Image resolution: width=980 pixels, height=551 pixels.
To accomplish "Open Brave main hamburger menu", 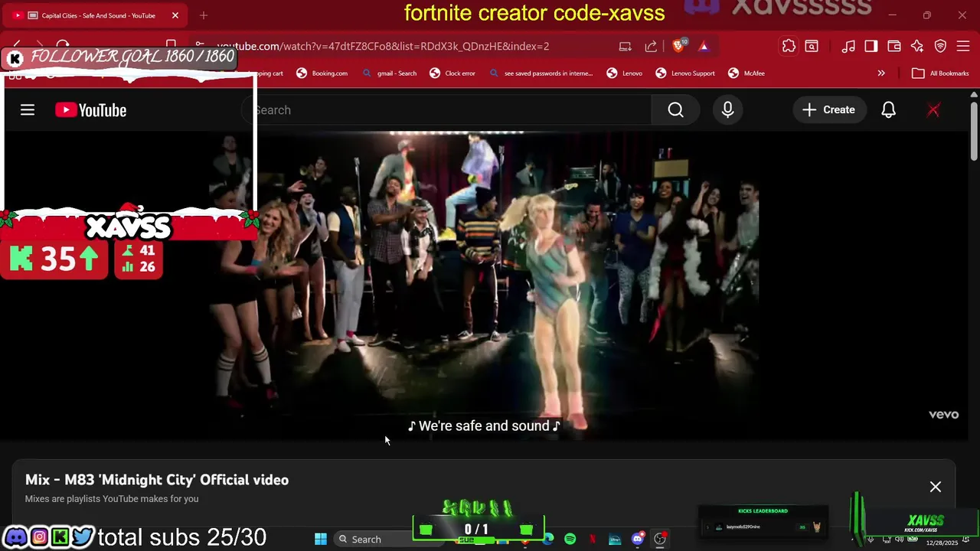I will tap(964, 46).
